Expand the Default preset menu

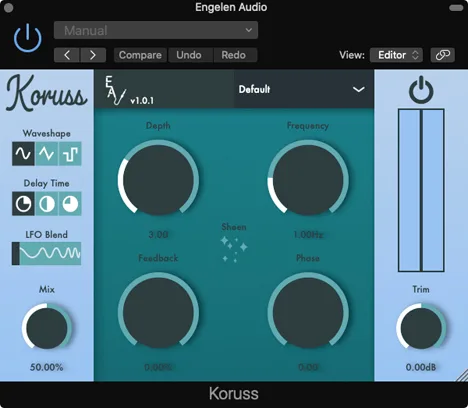pyautogui.click(x=303, y=89)
